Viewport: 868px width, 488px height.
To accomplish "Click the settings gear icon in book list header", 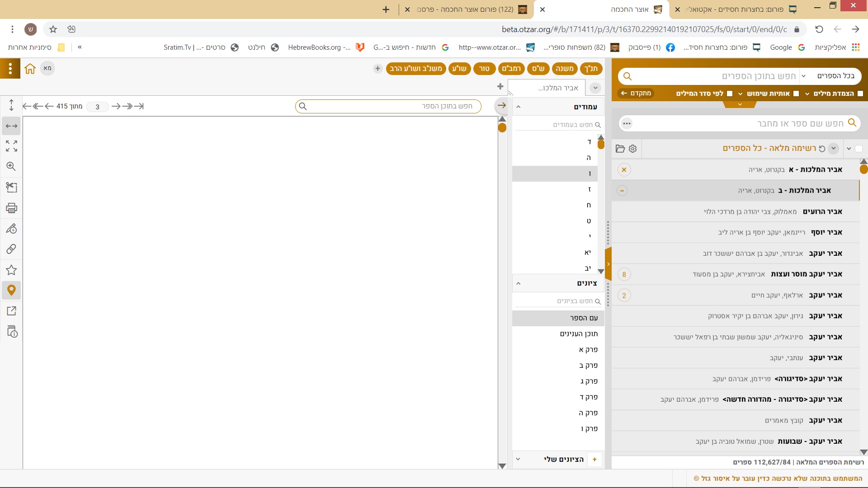I will point(632,149).
